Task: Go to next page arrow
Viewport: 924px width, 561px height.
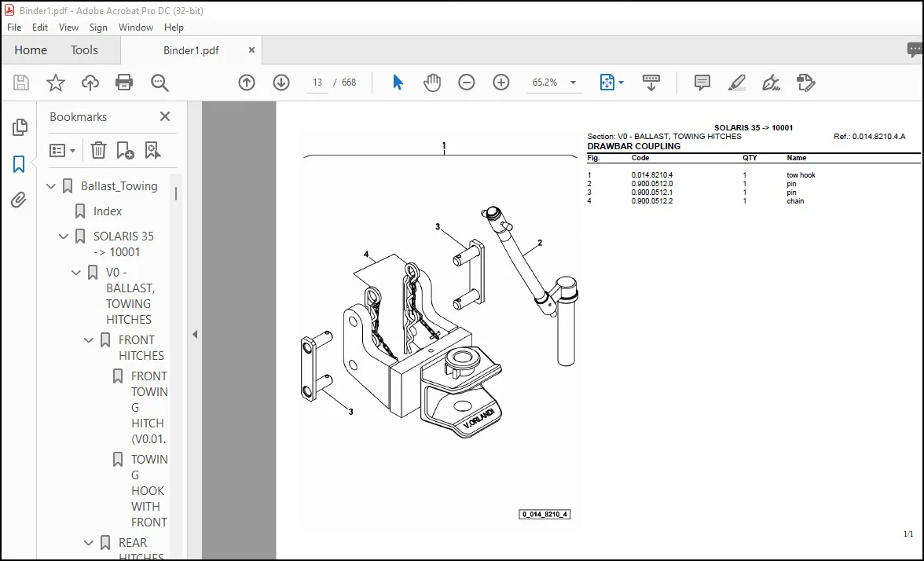Action: tap(281, 82)
